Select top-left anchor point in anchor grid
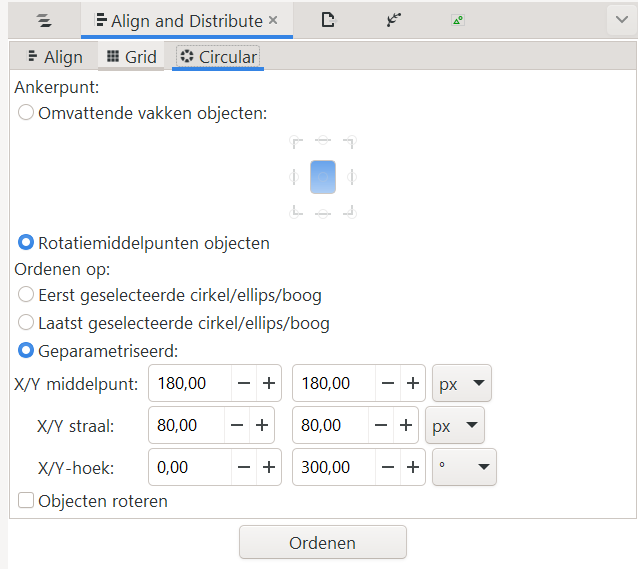 295,142
